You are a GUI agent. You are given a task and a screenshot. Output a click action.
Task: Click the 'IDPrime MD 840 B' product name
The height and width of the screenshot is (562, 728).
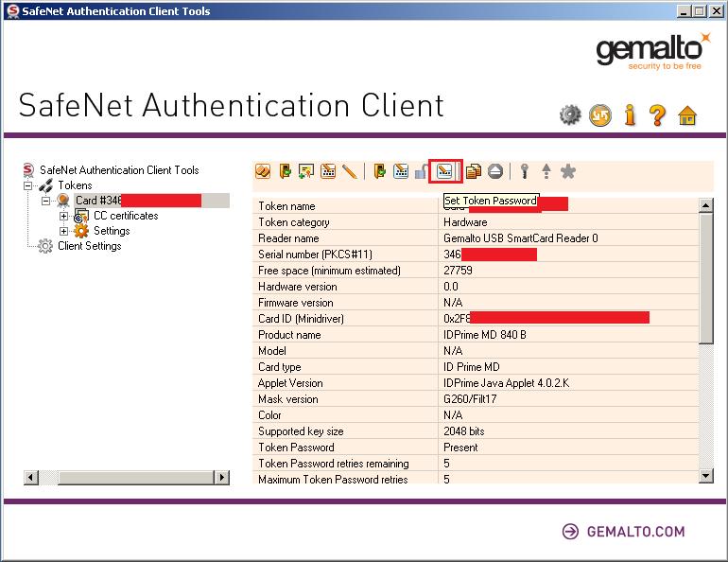click(x=485, y=335)
